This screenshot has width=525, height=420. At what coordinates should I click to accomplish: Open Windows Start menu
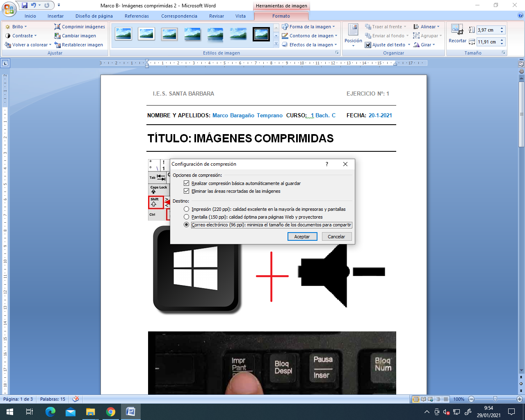(10, 412)
